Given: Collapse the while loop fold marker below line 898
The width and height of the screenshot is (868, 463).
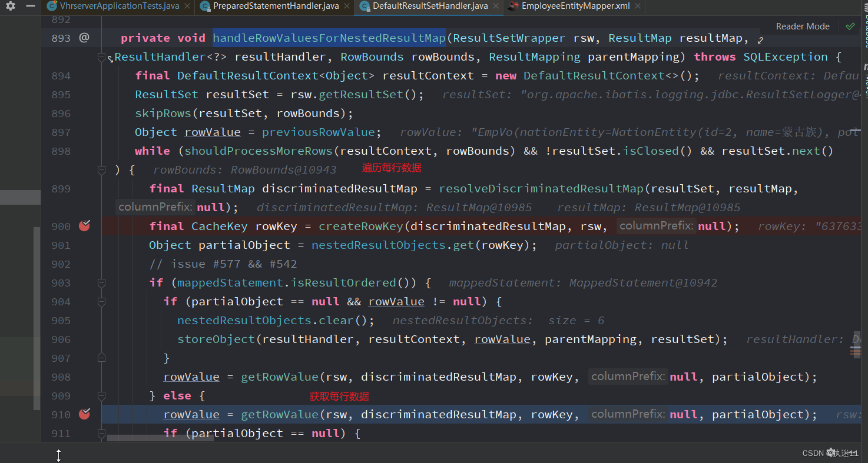Looking at the screenshot, I should [x=101, y=170].
